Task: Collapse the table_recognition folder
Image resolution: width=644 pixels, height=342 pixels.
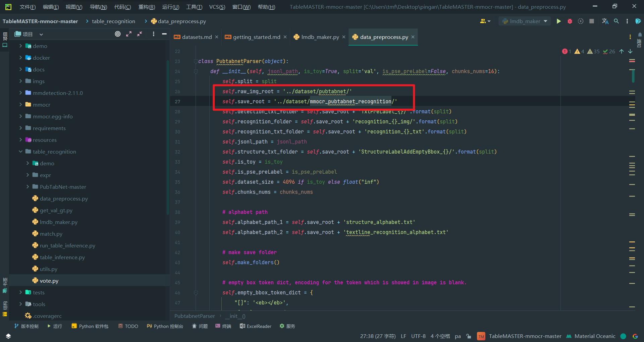Action: coord(20,152)
